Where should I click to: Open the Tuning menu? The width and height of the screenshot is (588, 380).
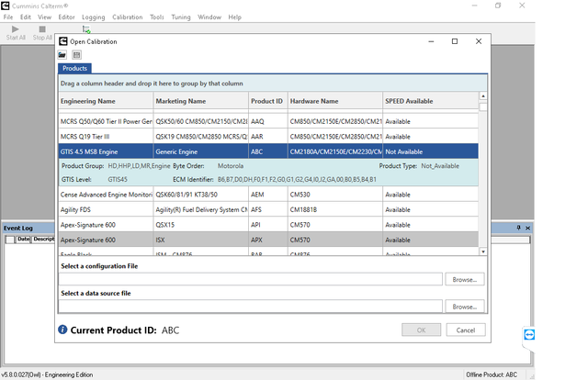tap(181, 17)
